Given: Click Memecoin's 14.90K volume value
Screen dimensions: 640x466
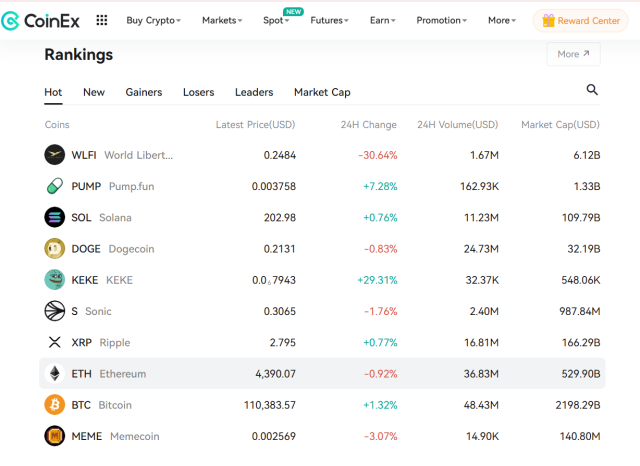Looking at the screenshot, I should point(482,436).
